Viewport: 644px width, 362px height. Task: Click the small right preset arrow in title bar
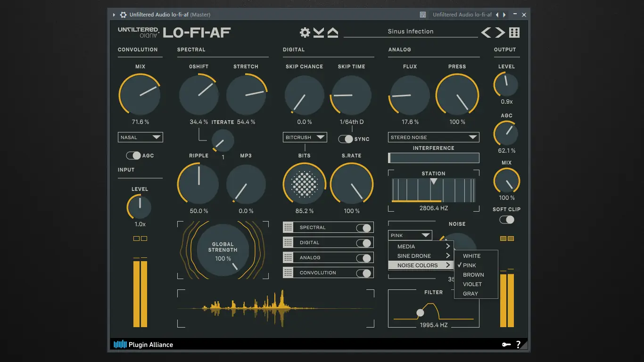tap(504, 15)
